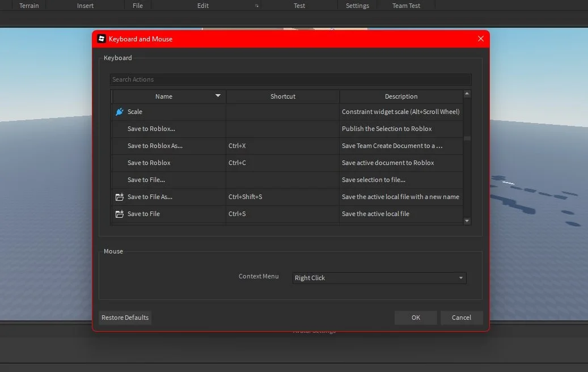Close the Keyboard and Mouse dialog
The height and width of the screenshot is (372, 588).
pyautogui.click(x=481, y=39)
